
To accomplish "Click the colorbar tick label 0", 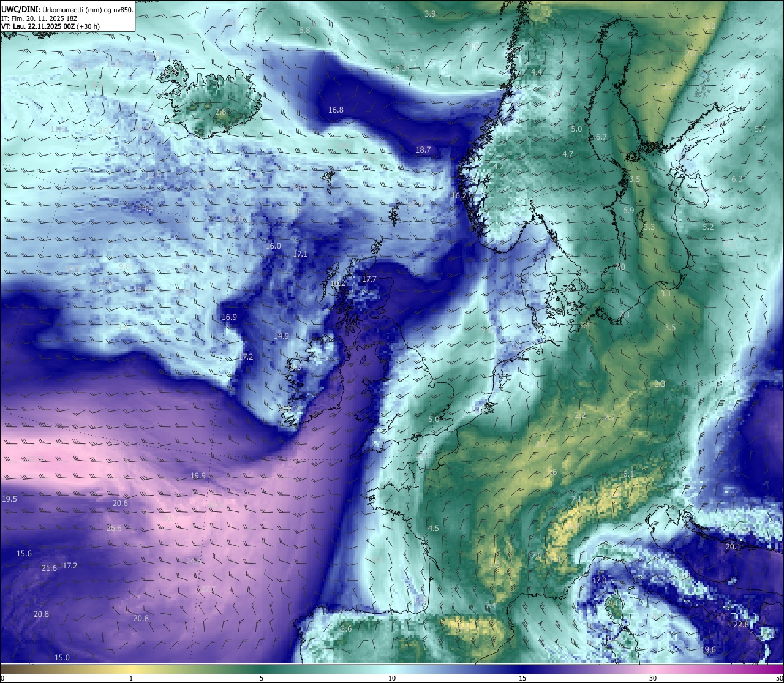I will point(2,678).
